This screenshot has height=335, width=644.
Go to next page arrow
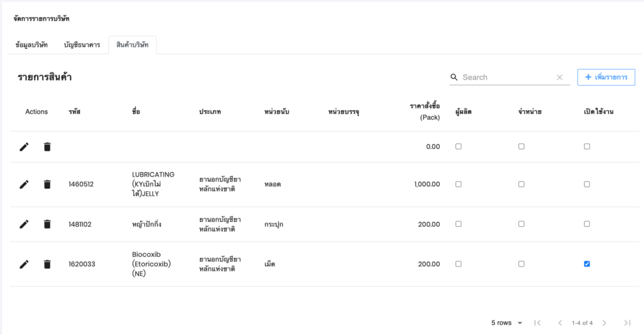click(604, 323)
